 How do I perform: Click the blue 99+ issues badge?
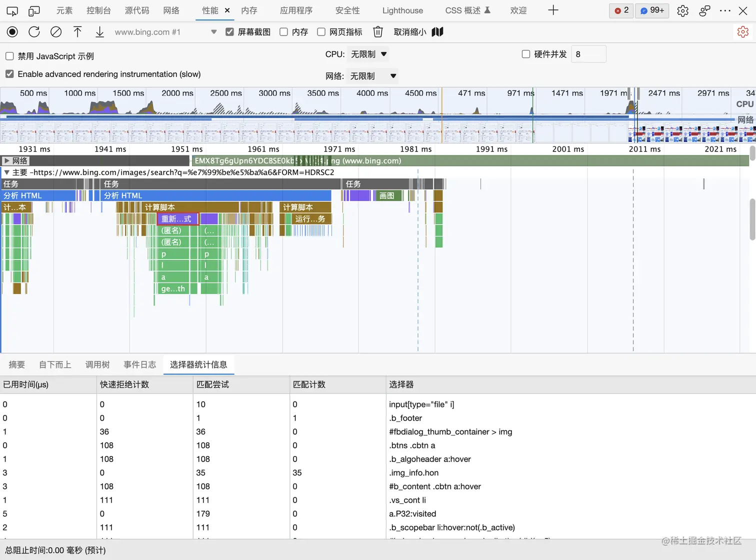[652, 10]
